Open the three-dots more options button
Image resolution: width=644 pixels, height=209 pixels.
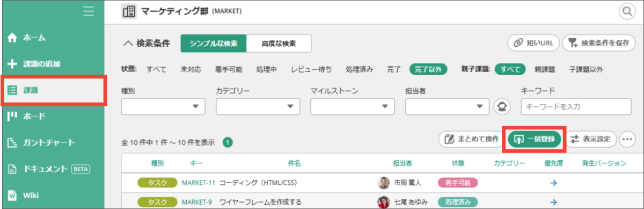coord(627,139)
